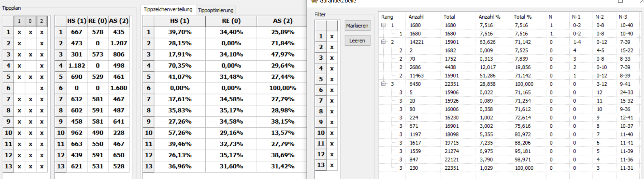Click the Markieren button
This screenshot has height=179, width=644.
click(x=357, y=25)
